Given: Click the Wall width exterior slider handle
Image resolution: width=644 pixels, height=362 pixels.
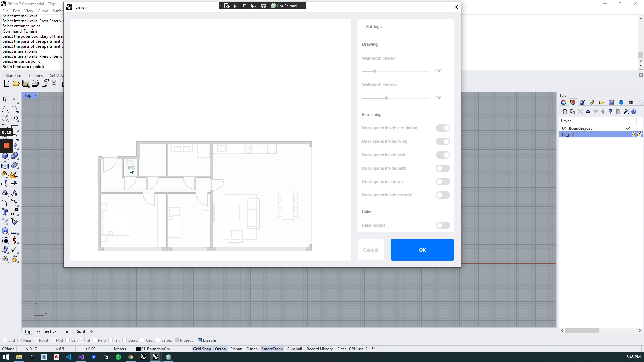Looking at the screenshot, I should 386,98.
